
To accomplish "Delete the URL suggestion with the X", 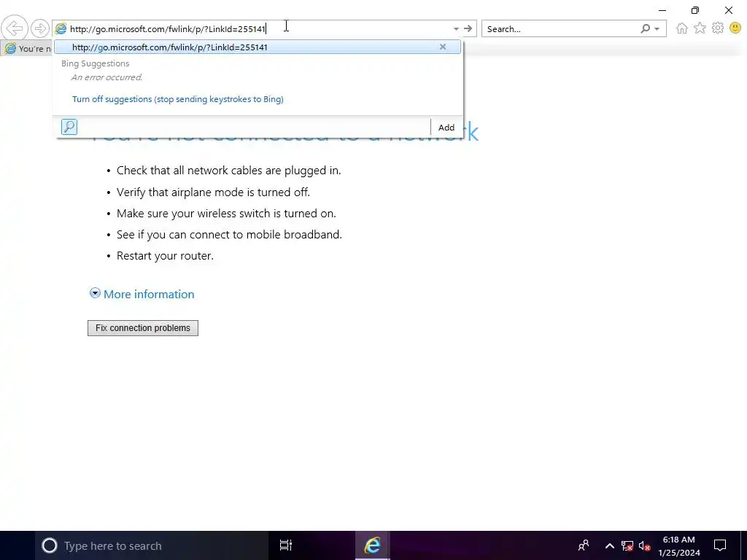I will [443, 47].
